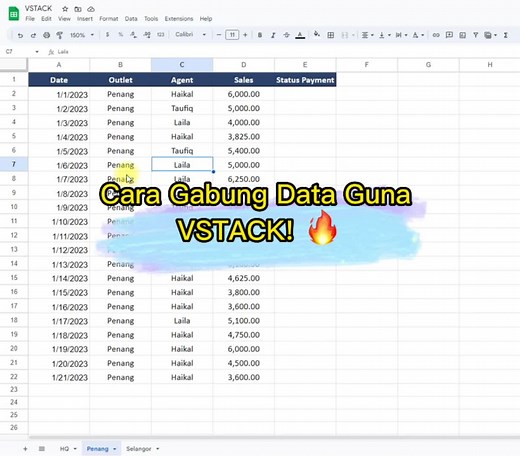
Task: Open the text color picker
Action: (x=300, y=35)
